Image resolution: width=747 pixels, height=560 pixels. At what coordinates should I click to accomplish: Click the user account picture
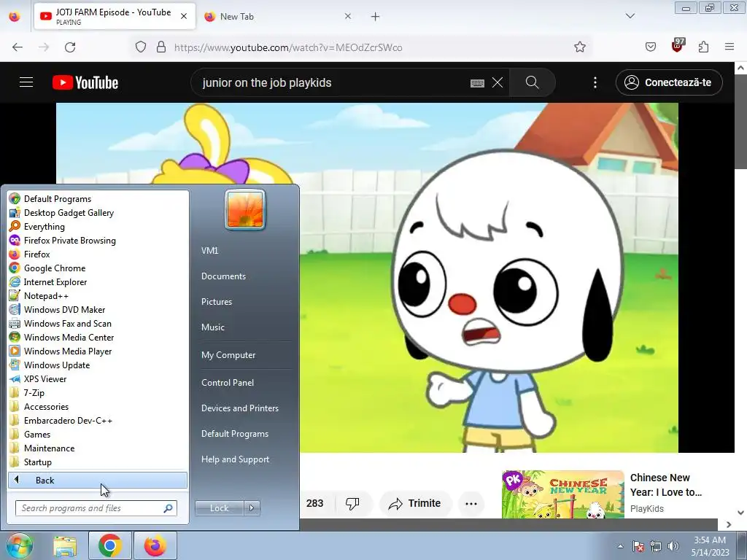coord(245,209)
